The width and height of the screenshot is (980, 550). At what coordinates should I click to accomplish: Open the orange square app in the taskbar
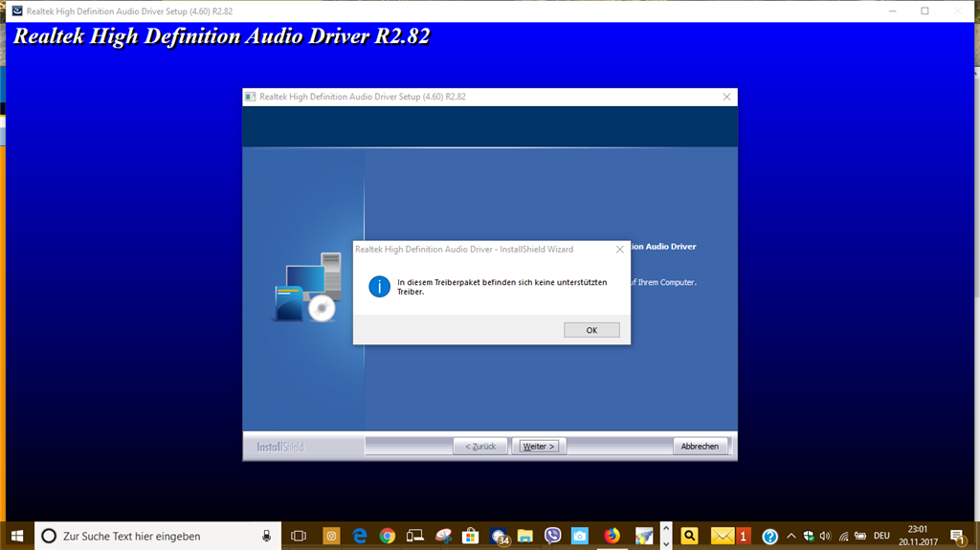click(x=330, y=537)
